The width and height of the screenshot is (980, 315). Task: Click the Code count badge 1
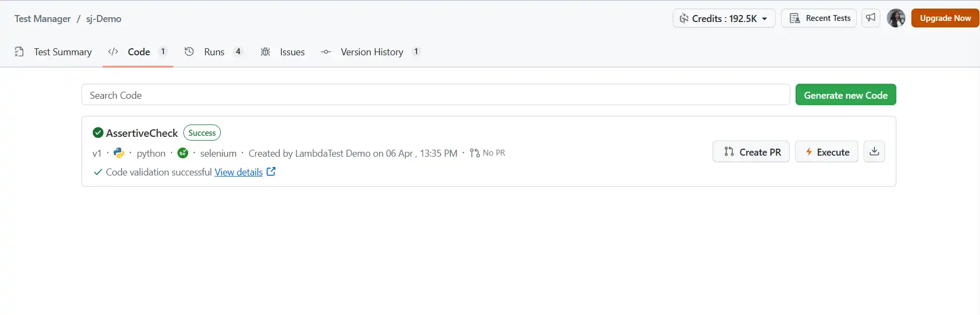pos(163,52)
